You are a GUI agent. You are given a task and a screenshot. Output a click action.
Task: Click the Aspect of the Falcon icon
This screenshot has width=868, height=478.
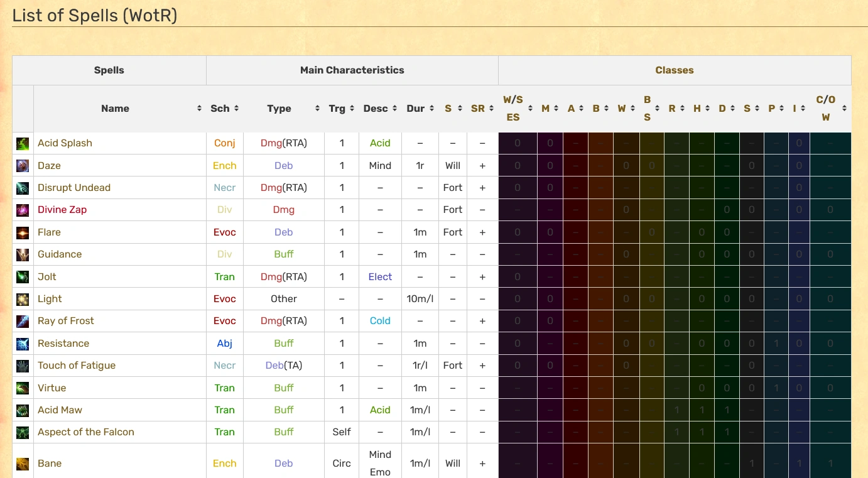(x=22, y=432)
